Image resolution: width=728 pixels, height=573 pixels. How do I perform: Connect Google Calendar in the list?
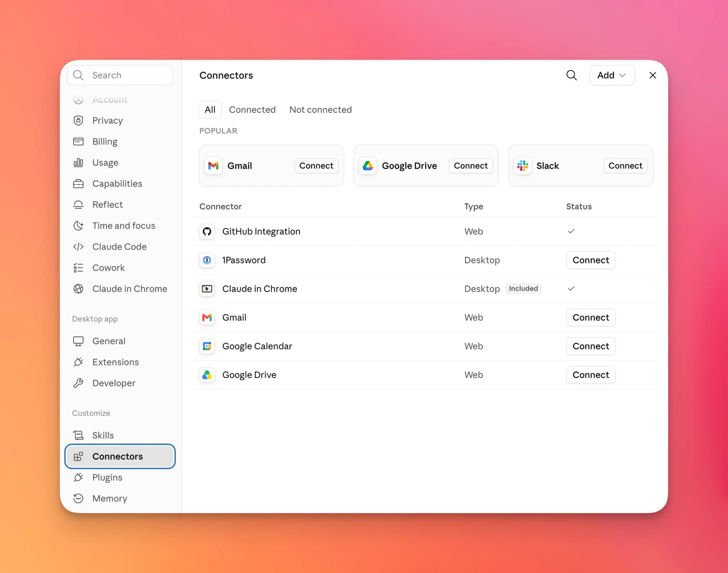pos(590,346)
